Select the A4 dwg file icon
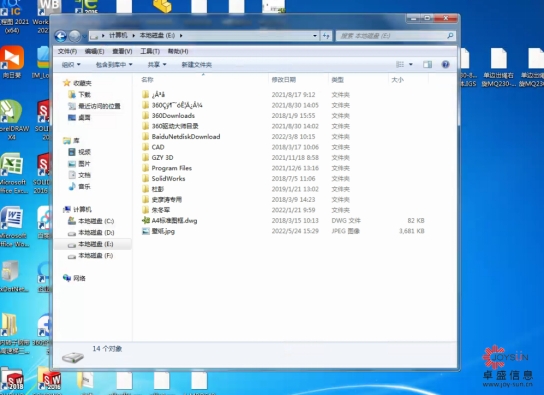Screen dimensions: 544x395 (x=146, y=221)
